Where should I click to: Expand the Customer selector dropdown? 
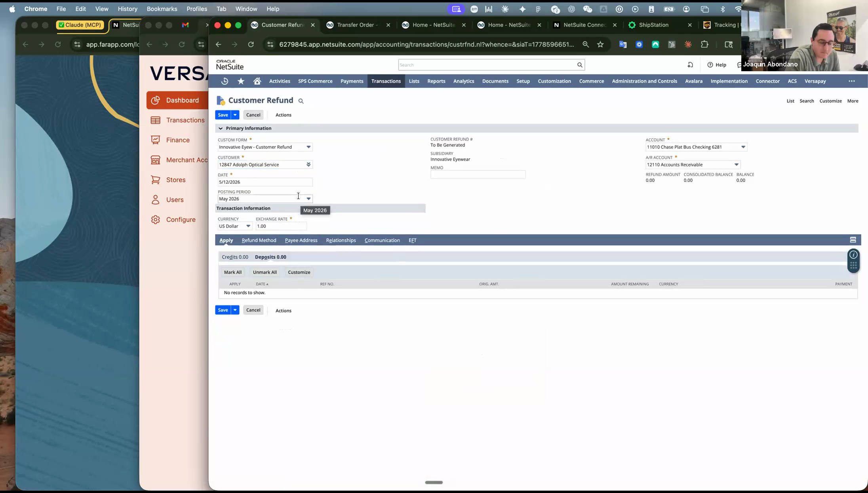tap(308, 165)
